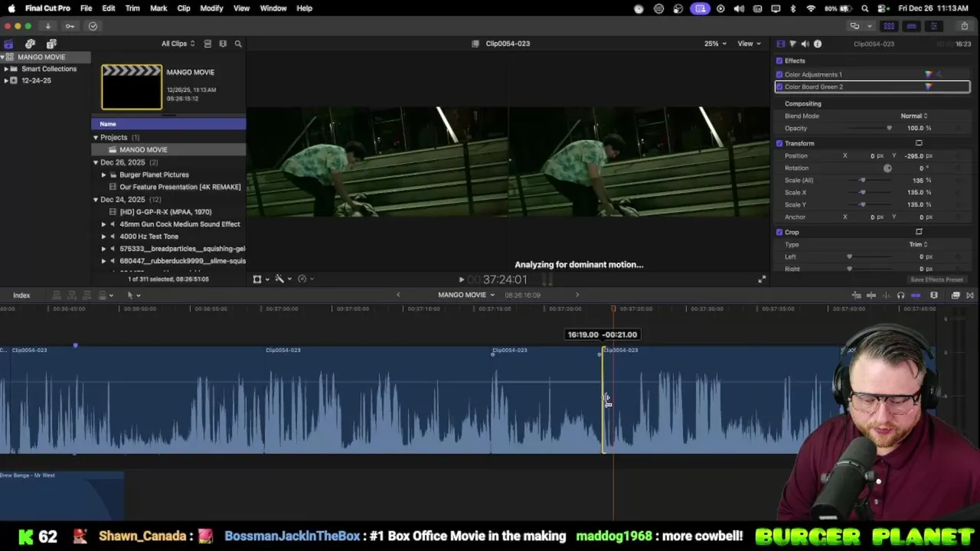This screenshot has height=551, width=980.
Task: Open the retime speedometer menu
Action: 304,279
